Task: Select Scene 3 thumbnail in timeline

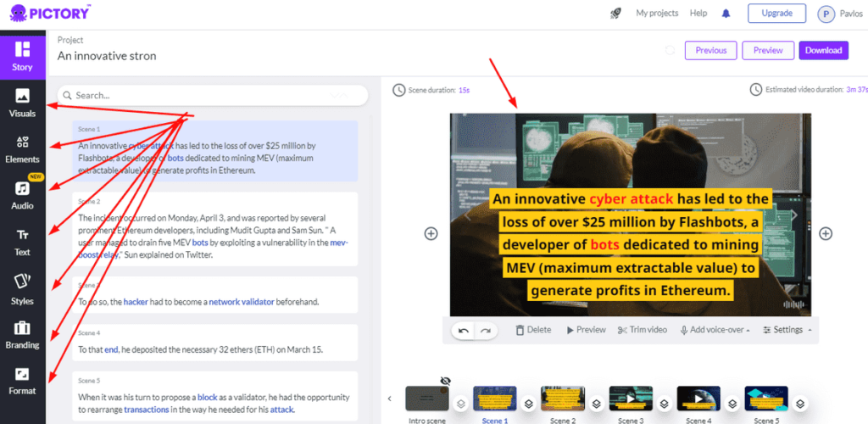Action: click(631, 399)
